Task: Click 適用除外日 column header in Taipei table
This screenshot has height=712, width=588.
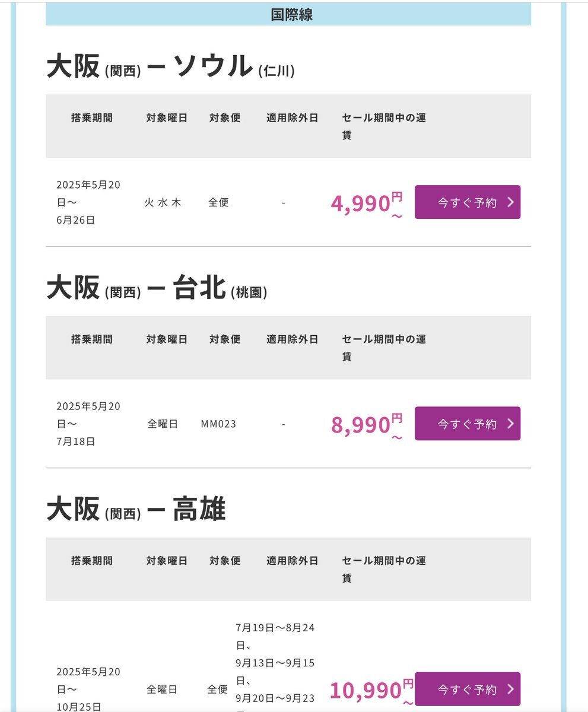Action: tap(293, 339)
